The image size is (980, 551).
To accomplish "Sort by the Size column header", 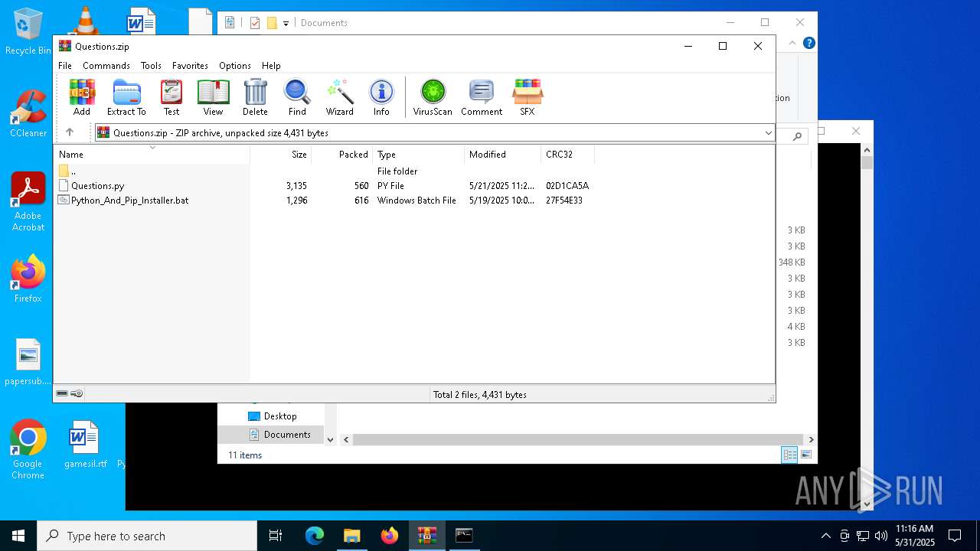I will click(281, 155).
